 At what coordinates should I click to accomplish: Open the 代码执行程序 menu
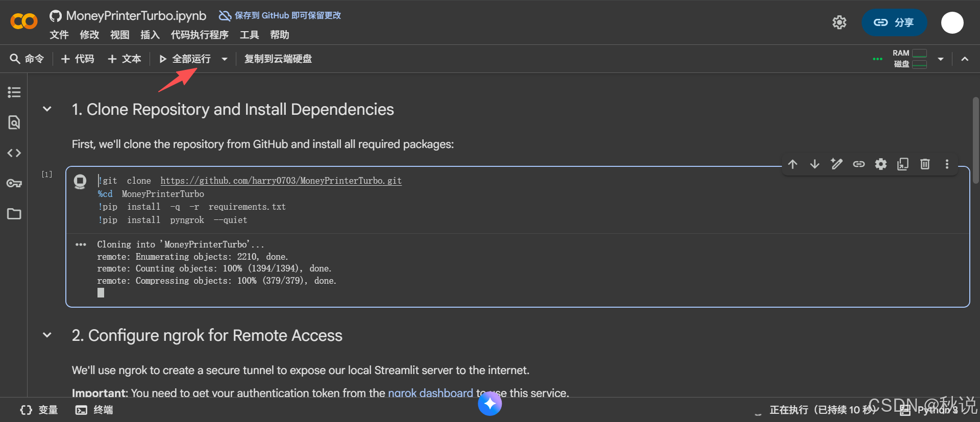[200, 35]
